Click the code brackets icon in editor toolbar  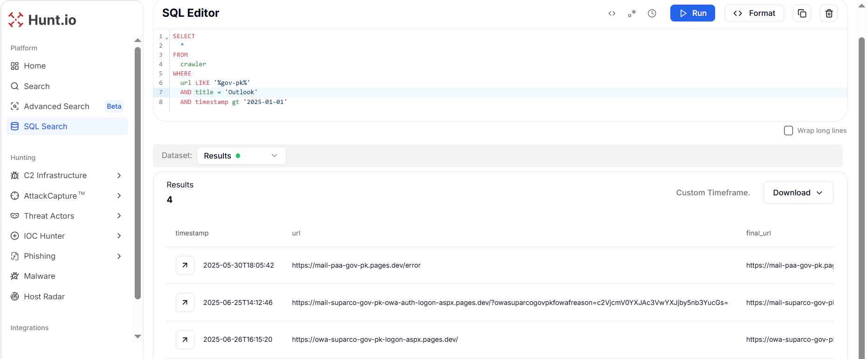pos(612,14)
